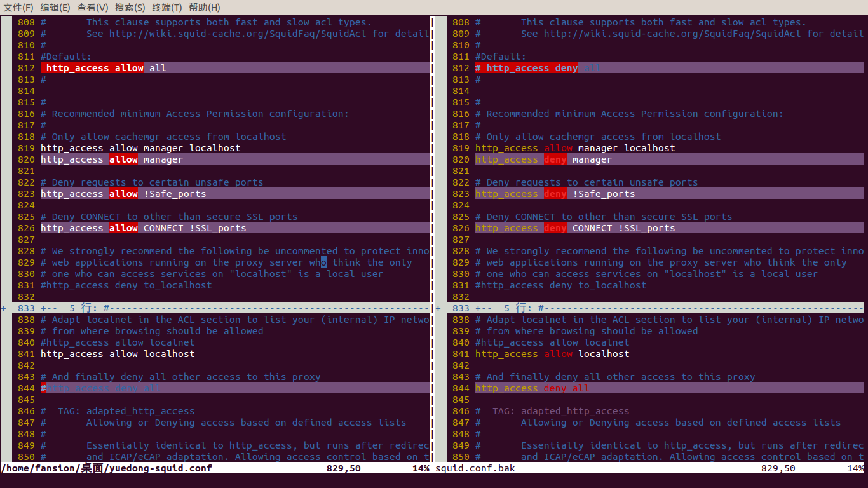Click red 'allow' on line 820, yuedong-squid.conf
The height and width of the screenshot is (488, 868).
coord(123,159)
